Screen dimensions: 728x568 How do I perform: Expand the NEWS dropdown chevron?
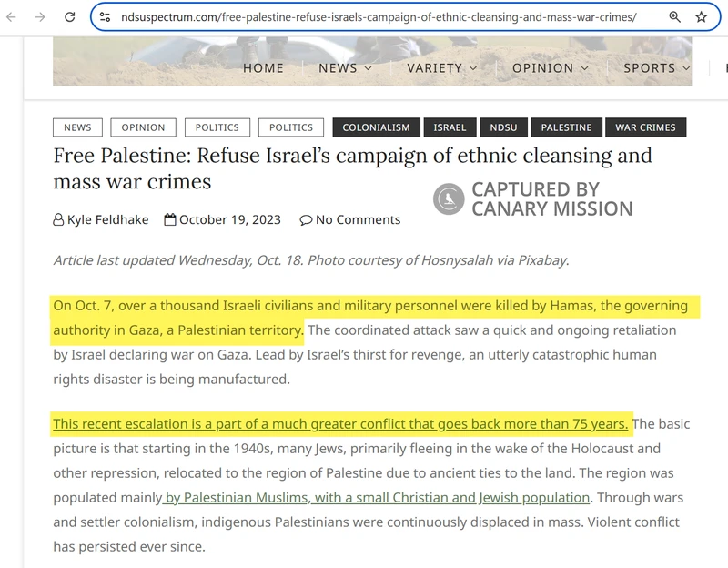pos(369,68)
